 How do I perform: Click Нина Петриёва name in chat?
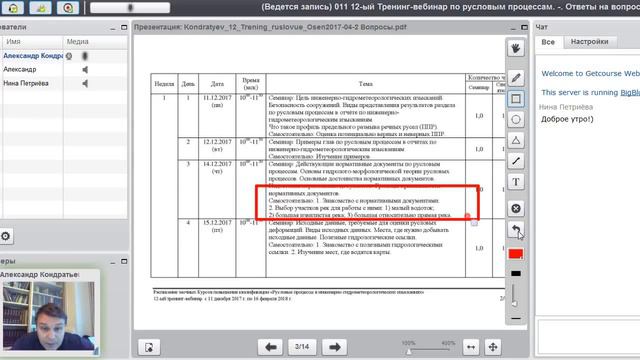pyautogui.click(x=566, y=107)
